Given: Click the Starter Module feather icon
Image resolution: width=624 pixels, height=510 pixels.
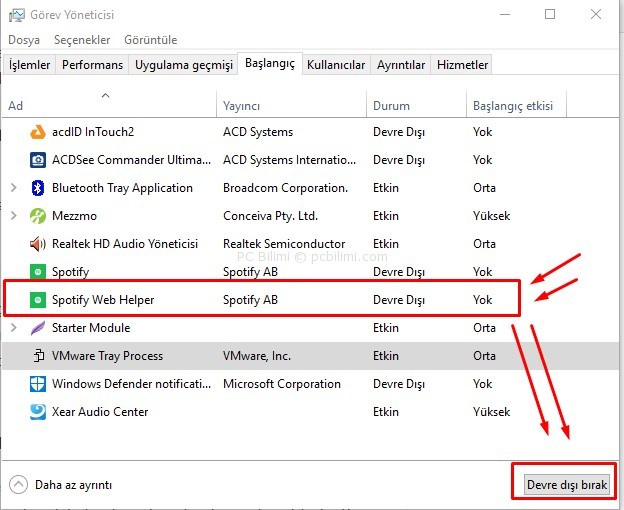Looking at the screenshot, I should click(38, 328).
